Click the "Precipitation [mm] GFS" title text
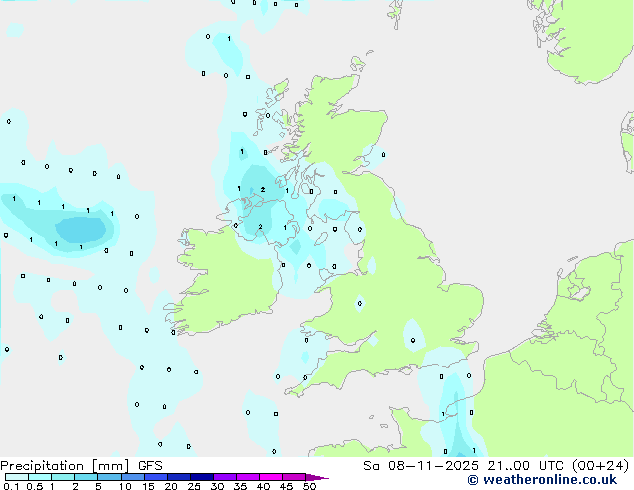The height and width of the screenshot is (490, 634). 81,466
